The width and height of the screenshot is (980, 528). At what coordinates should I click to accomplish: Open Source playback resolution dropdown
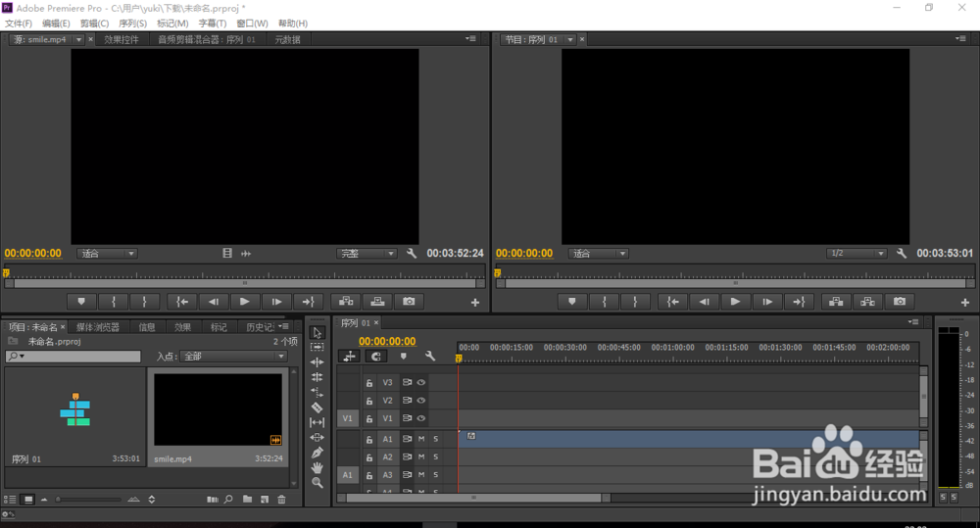coord(367,253)
